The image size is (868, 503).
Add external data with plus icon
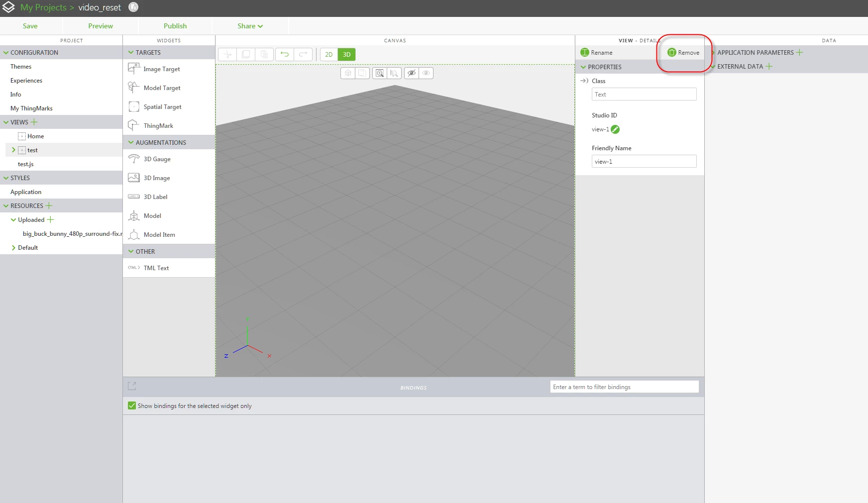click(769, 66)
